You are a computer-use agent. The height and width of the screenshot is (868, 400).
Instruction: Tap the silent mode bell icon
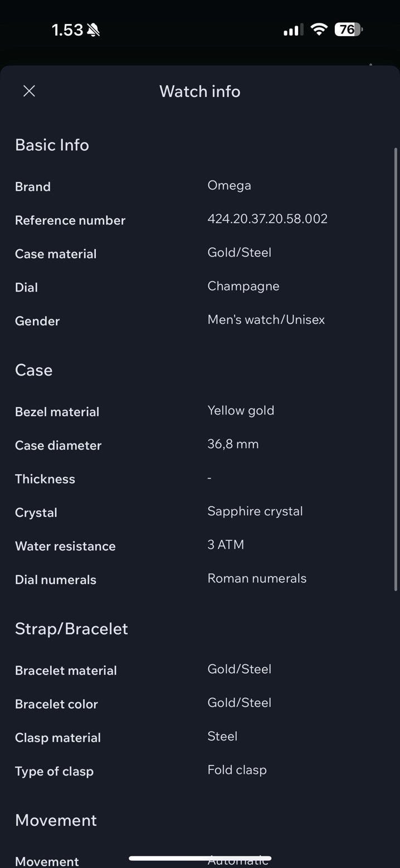point(93,30)
